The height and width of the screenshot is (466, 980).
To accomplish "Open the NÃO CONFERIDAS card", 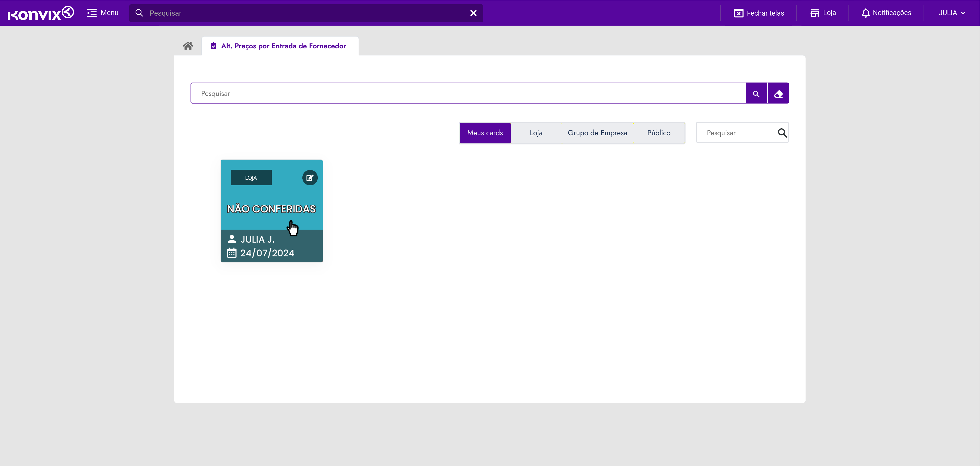I will [271, 209].
